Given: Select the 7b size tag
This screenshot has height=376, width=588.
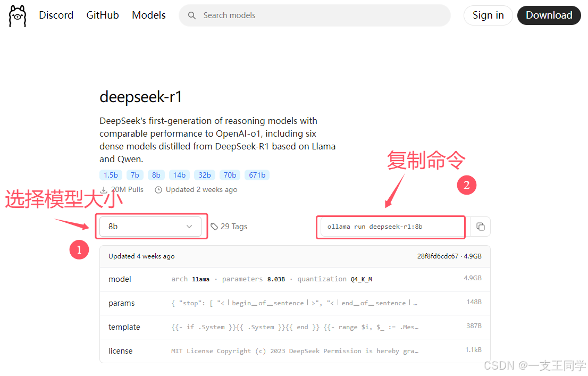Looking at the screenshot, I should click(x=135, y=176).
